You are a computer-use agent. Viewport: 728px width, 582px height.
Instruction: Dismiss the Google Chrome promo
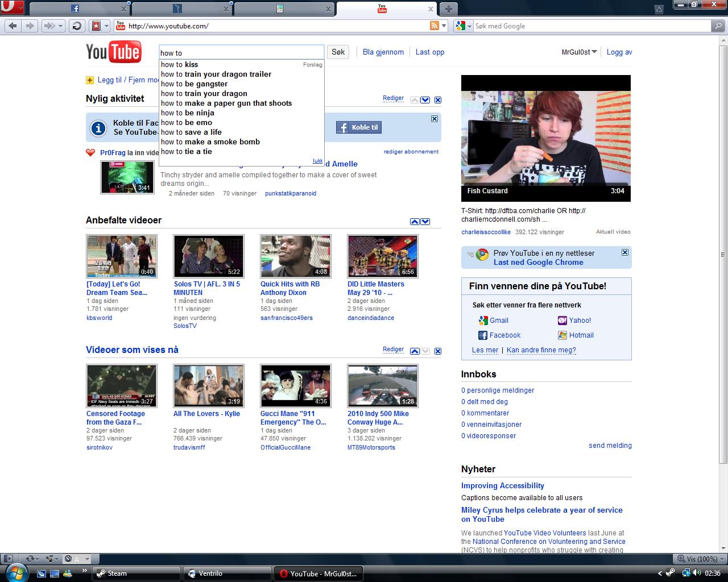click(x=625, y=252)
